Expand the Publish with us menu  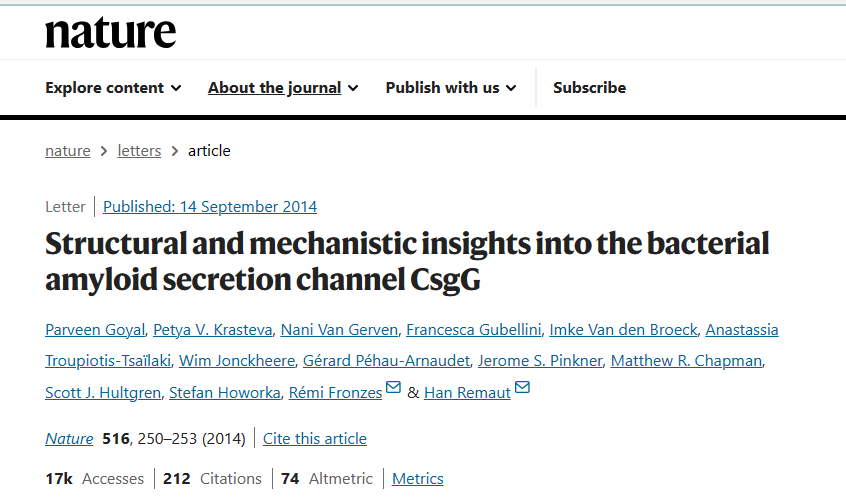coord(451,88)
